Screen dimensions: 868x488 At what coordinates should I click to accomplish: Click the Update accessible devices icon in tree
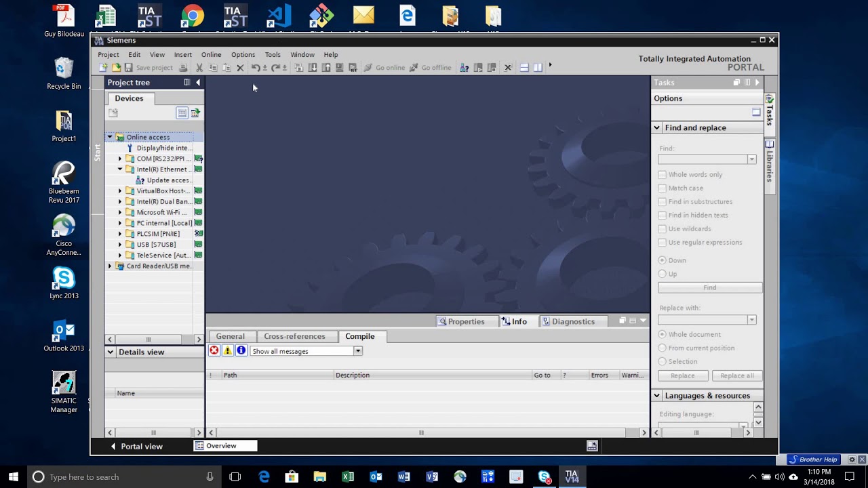click(140, 180)
